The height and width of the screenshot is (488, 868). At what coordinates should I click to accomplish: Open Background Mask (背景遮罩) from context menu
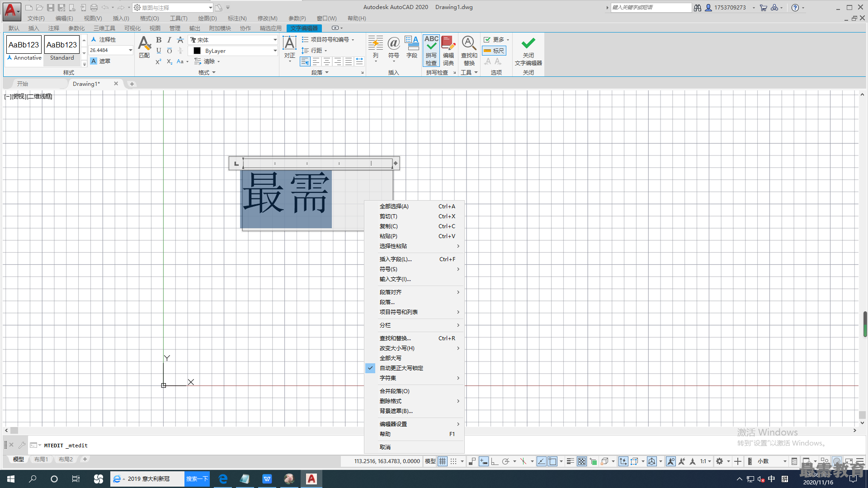click(415, 411)
